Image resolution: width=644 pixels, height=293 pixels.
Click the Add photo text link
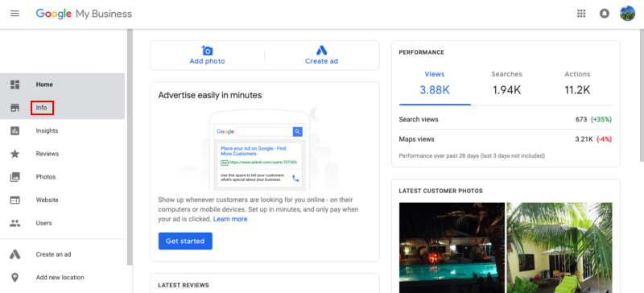[207, 61]
